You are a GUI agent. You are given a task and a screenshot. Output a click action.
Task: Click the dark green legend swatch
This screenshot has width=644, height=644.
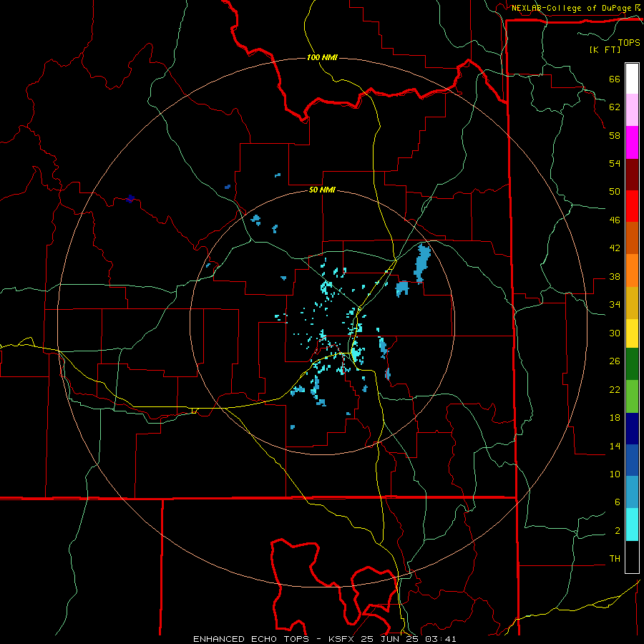tap(632, 364)
